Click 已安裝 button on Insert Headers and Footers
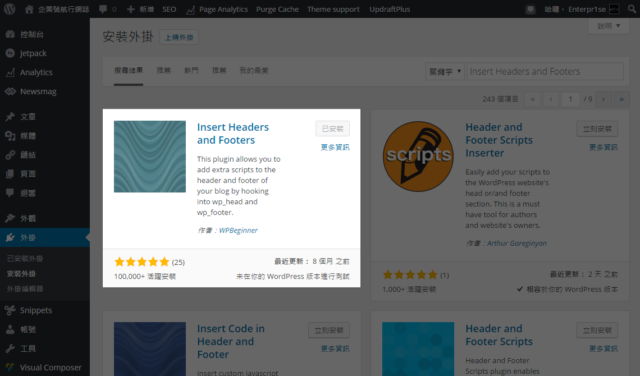This screenshot has height=376, width=640. coord(332,129)
